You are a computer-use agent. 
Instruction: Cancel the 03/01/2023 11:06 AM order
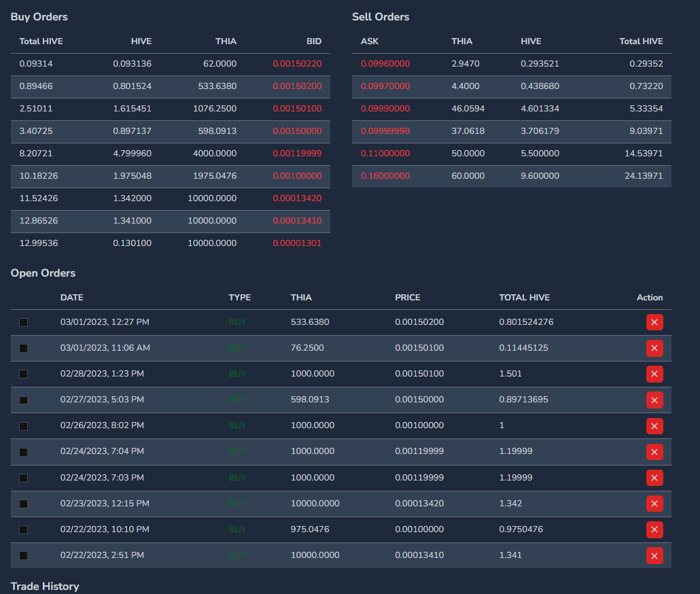pos(654,348)
